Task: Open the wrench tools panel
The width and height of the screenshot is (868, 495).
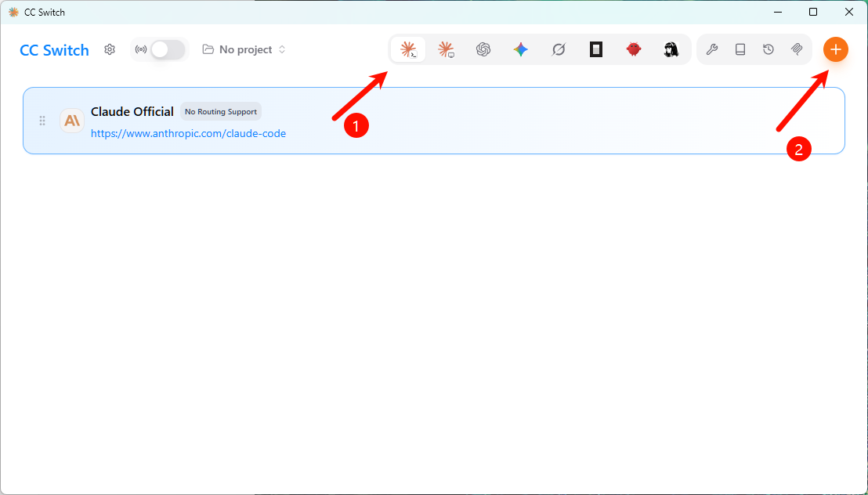Action: pos(712,50)
